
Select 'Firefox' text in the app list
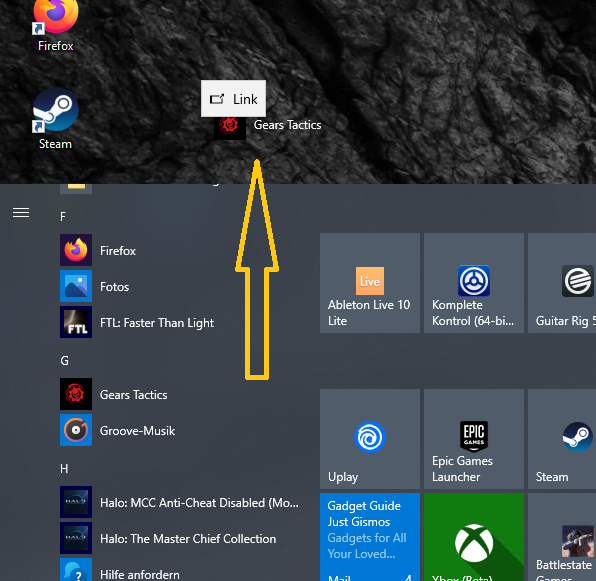click(x=118, y=251)
